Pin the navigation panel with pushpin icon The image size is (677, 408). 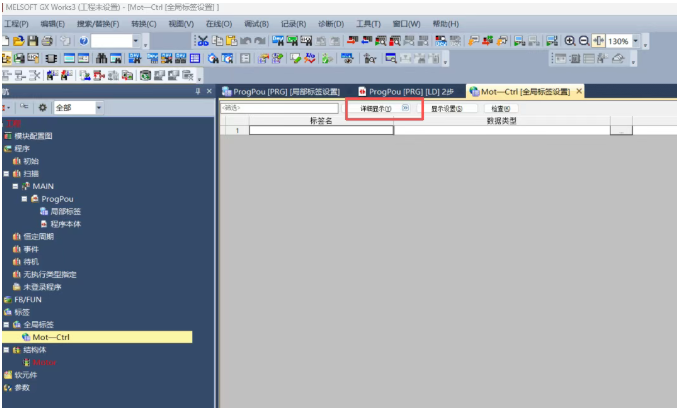(x=197, y=91)
